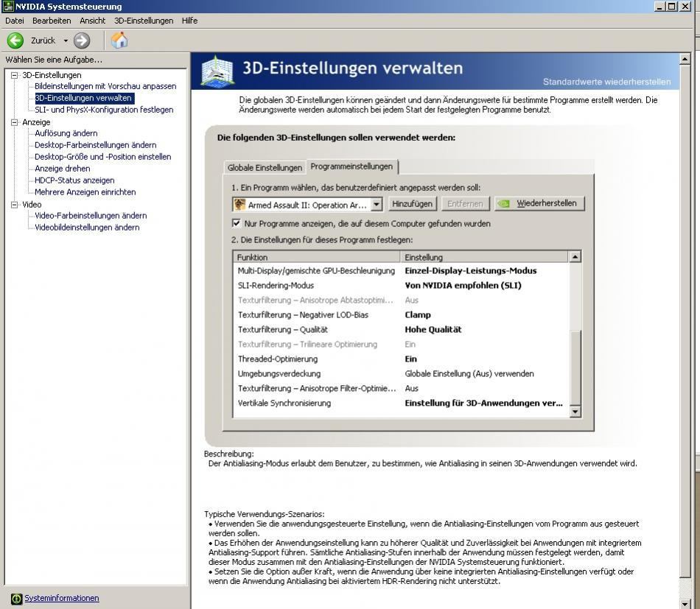Toggle 'Nur Programme anzeigen' checkbox

click(237, 223)
